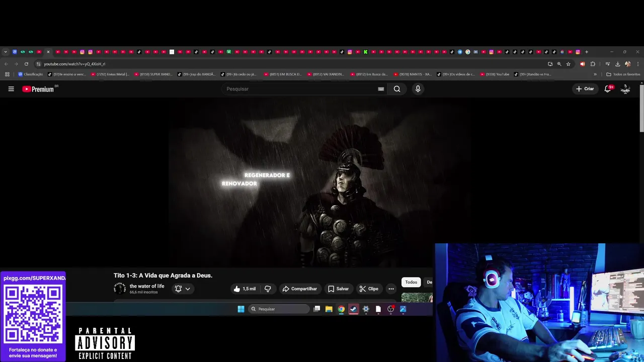Open the more actions ellipsis menu

click(x=391, y=289)
